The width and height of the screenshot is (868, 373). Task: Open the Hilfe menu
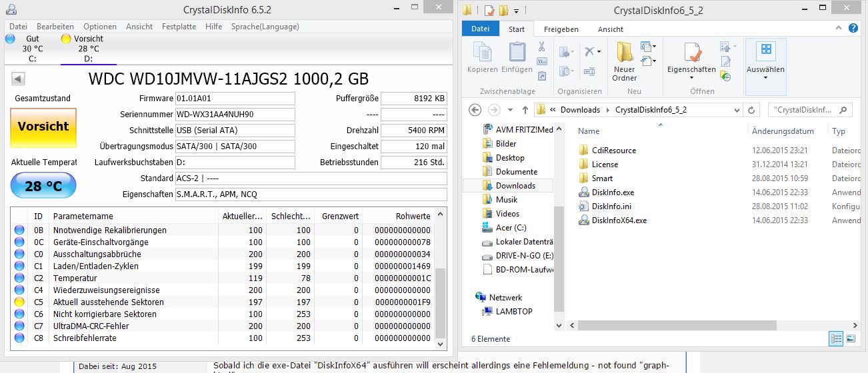[214, 27]
